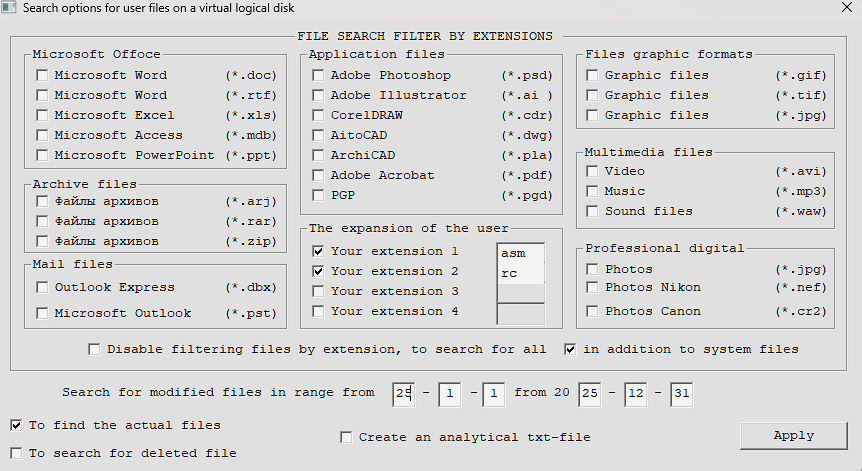Enable the Microsoft Word (*.doc) checkbox

click(42, 75)
